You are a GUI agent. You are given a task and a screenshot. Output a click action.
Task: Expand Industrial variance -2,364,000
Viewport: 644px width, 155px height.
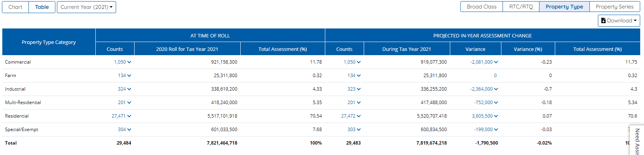pos(484,89)
